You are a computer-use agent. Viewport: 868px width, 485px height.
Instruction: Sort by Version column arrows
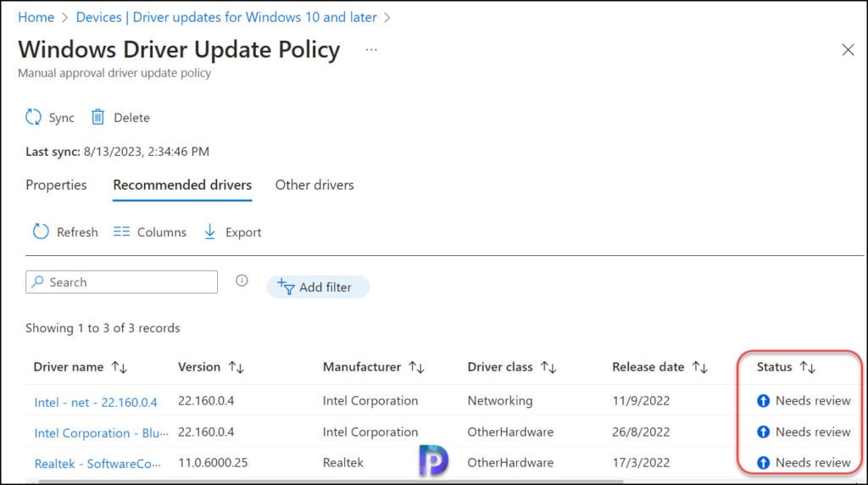236,367
